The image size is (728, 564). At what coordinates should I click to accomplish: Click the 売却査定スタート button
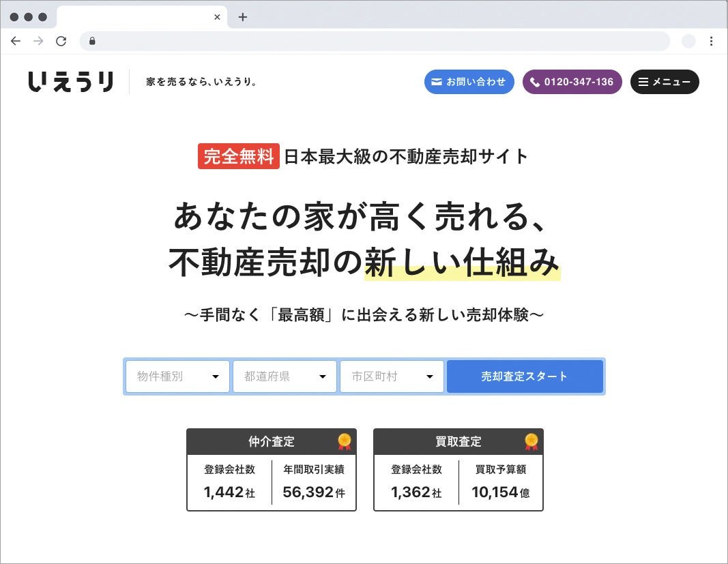pyautogui.click(x=525, y=376)
